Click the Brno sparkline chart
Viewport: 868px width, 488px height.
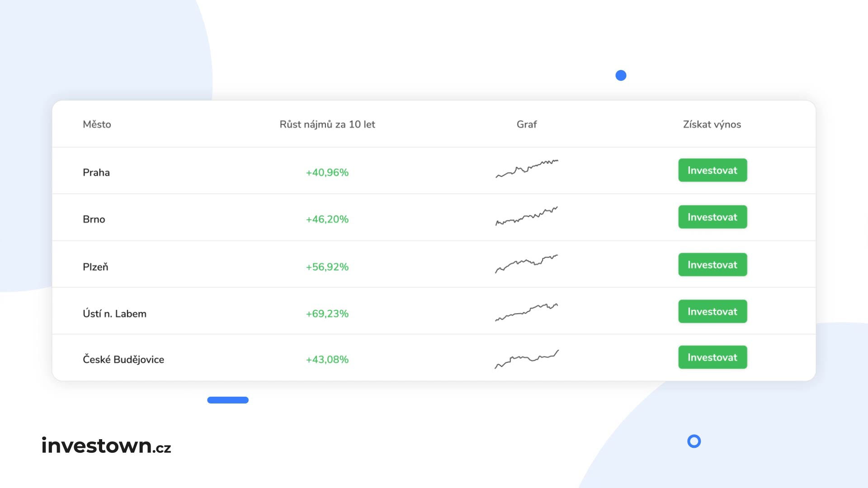(x=527, y=216)
